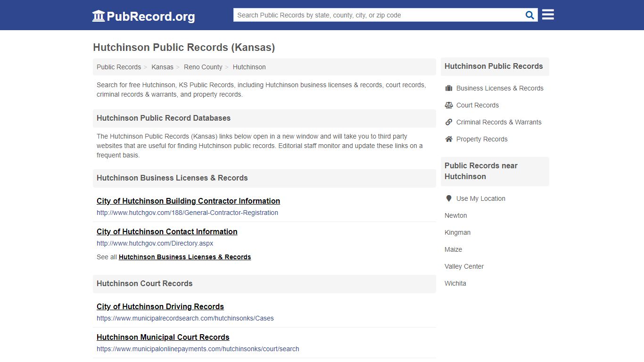Click the Hutchinson Public Record Databases heading

pos(164,118)
